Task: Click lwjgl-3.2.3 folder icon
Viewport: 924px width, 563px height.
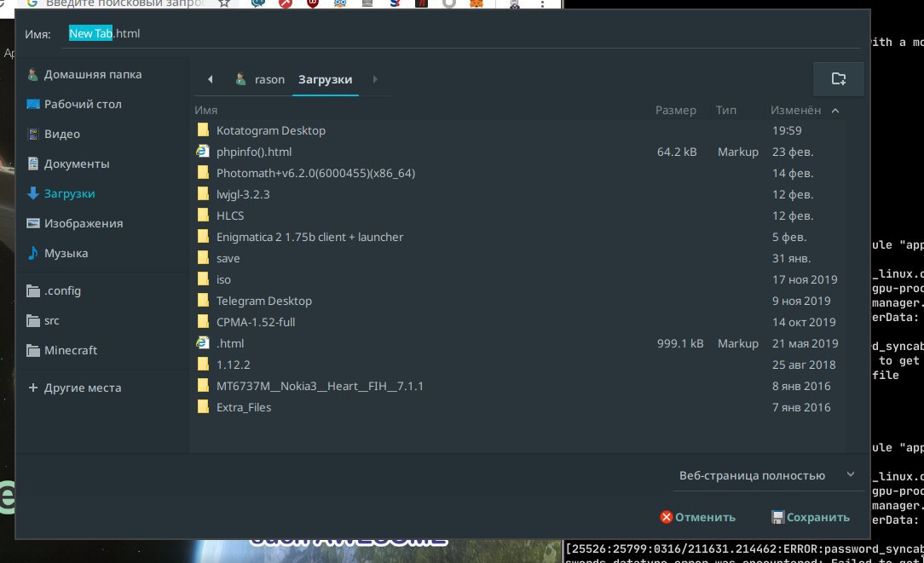Action: [x=204, y=193]
